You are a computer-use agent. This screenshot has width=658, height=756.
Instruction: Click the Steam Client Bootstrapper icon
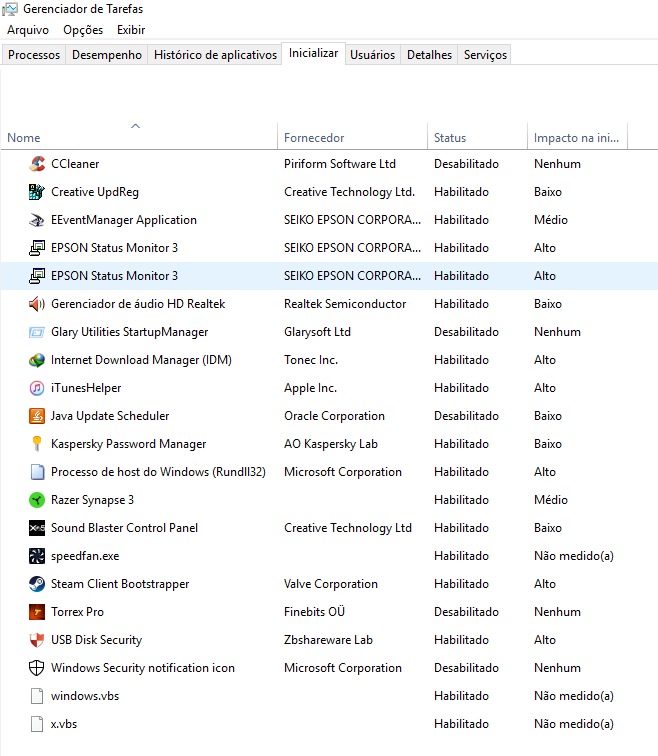[x=37, y=583]
